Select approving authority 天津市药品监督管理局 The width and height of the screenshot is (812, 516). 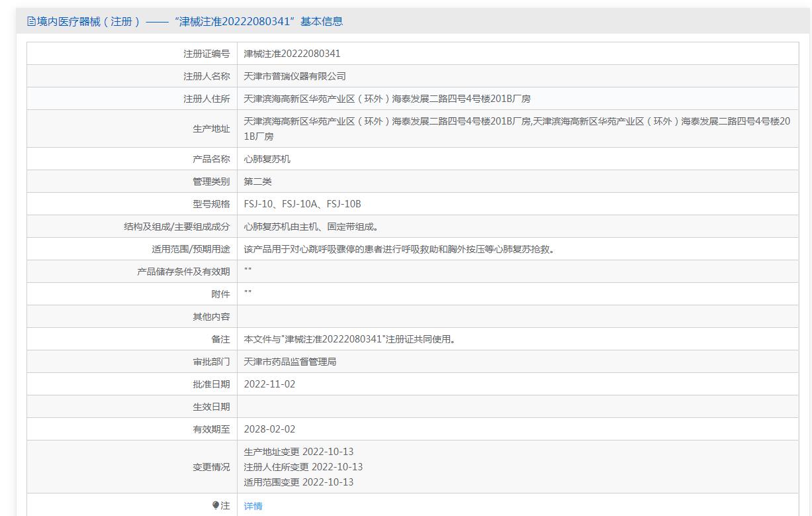pos(290,362)
